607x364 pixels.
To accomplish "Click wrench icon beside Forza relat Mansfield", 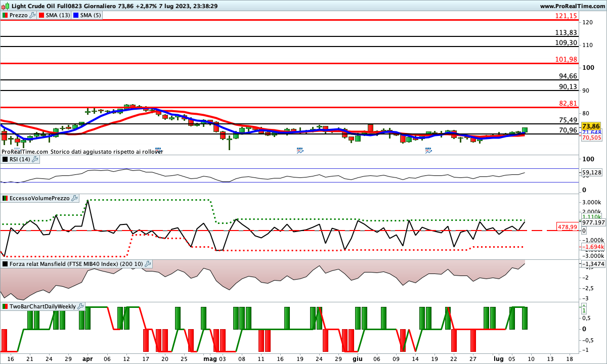I will coord(148,263).
